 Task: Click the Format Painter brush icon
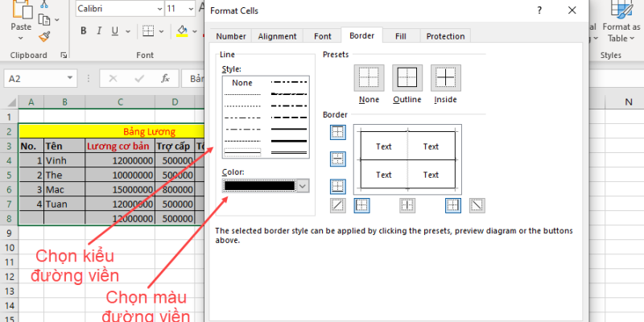[x=44, y=36]
